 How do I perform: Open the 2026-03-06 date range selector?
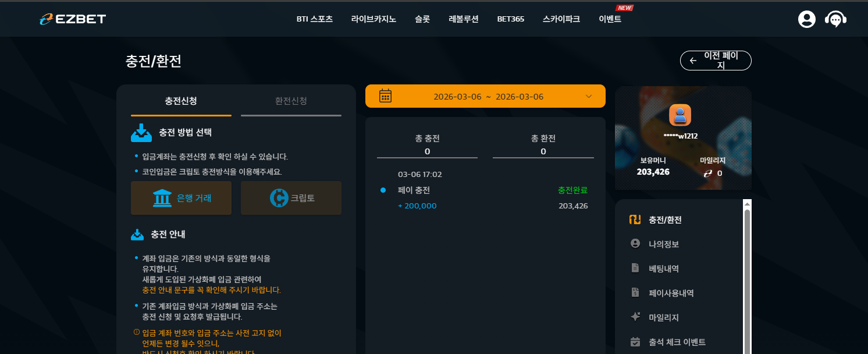pyautogui.click(x=485, y=96)
